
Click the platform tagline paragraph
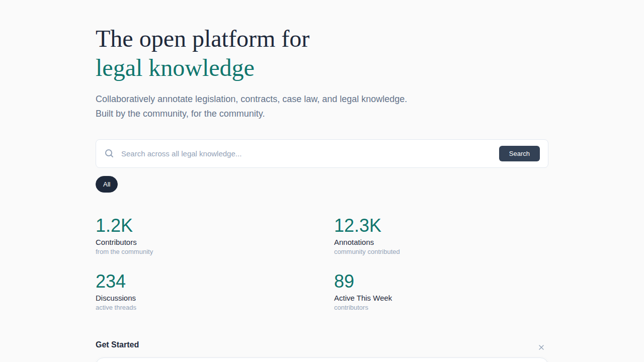(x=251, y=106)
